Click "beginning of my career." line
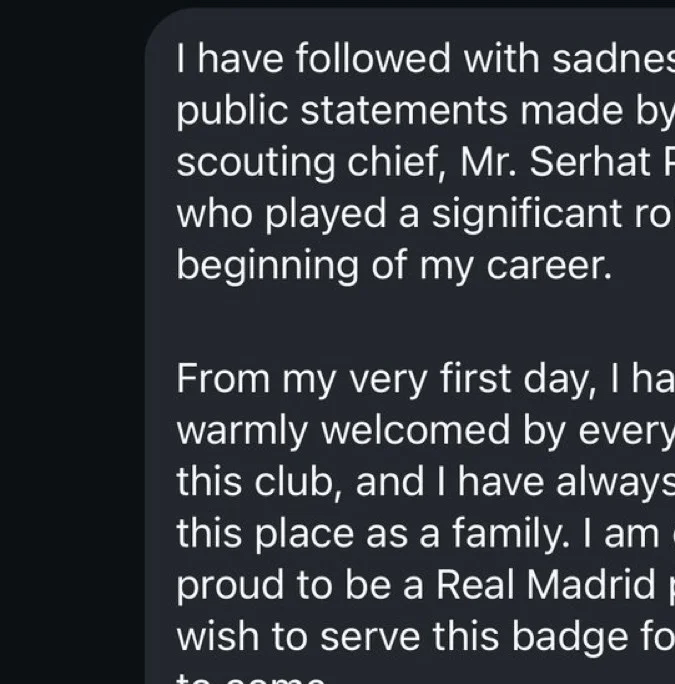 (393, 266)
